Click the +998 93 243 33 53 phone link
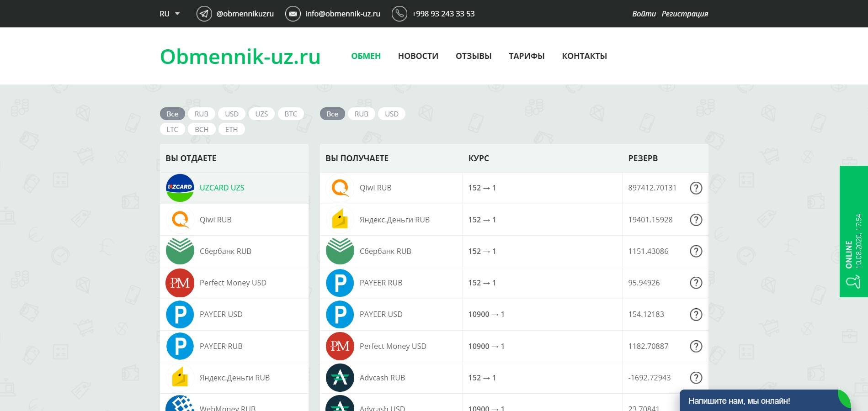 [443, 14]
